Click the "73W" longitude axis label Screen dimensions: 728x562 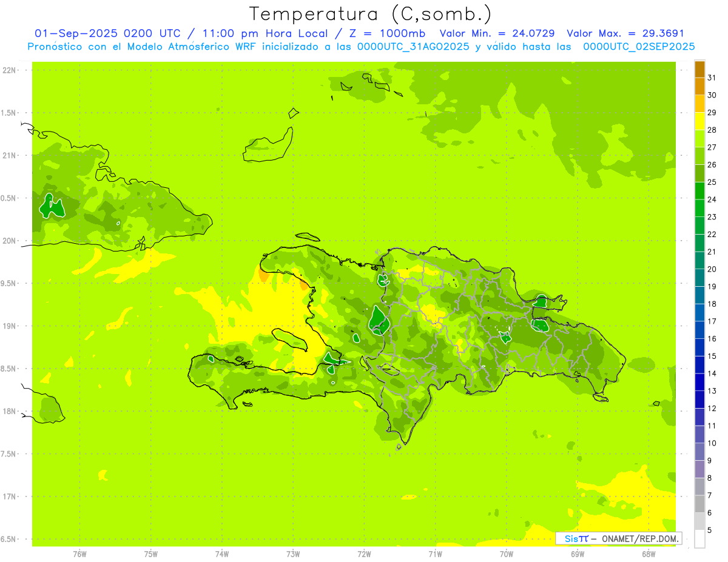pos(293,554)
